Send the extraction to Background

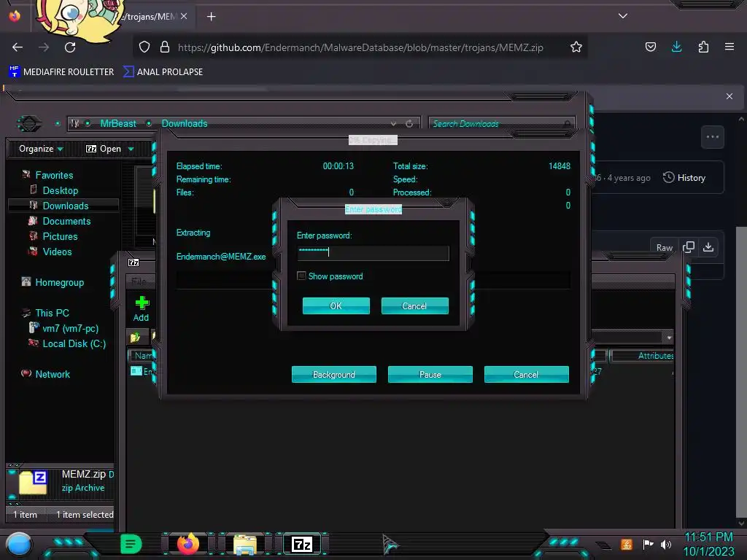point(333,374)
